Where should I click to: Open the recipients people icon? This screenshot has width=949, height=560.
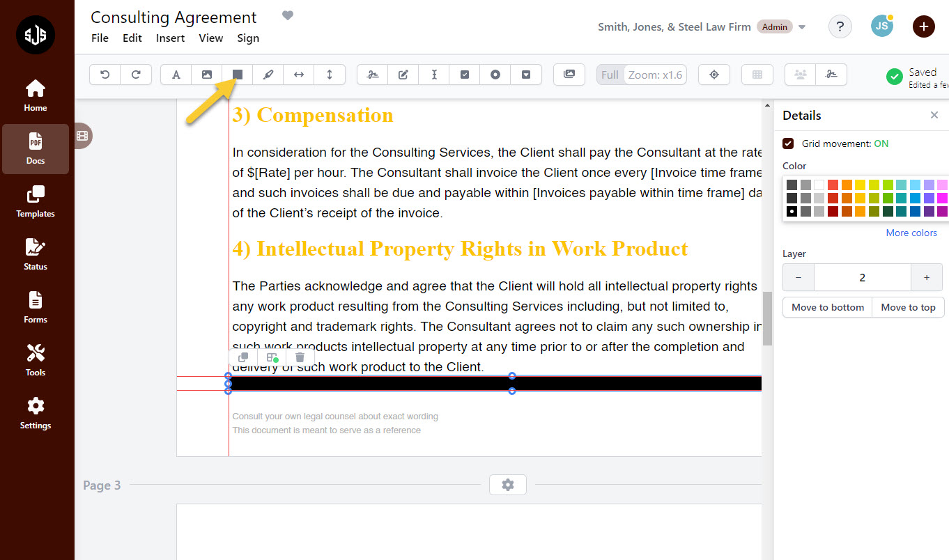801,75
